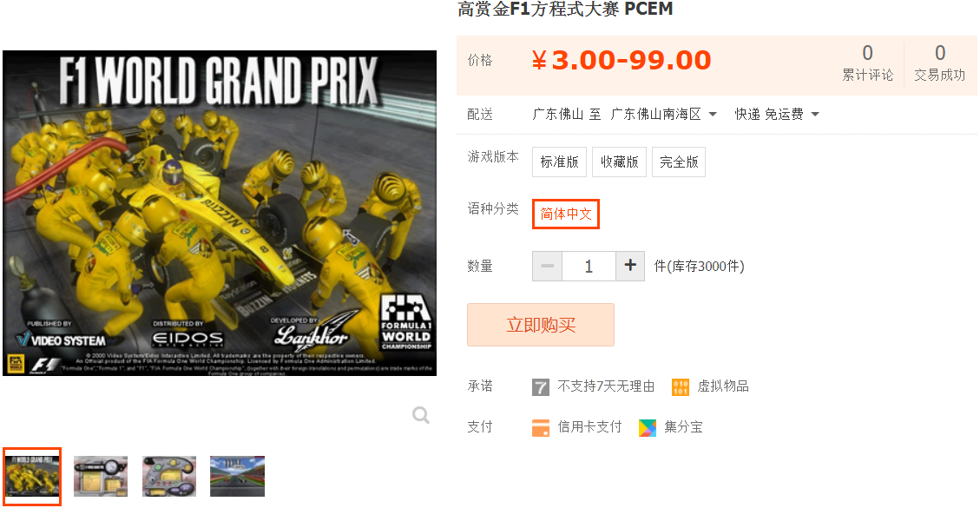980x508 pixels.
Task: Click the colorful Jifenbao icon
Action: (x=648, y=427)
